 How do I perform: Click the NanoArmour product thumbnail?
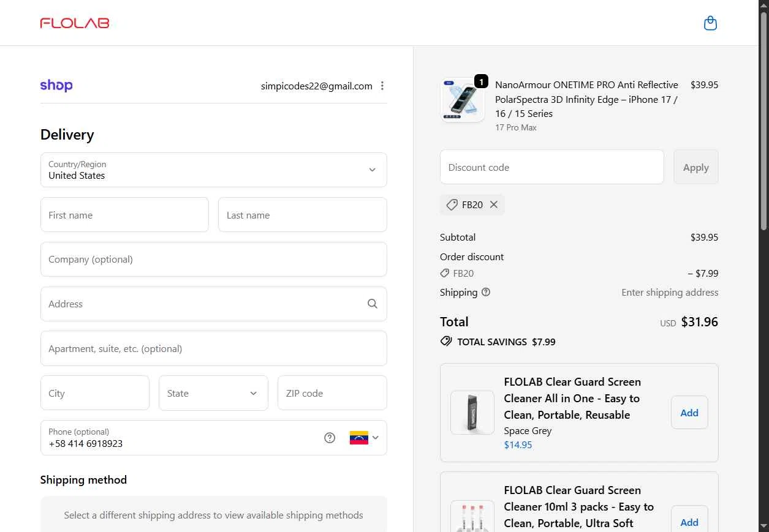tap(463, 100)
